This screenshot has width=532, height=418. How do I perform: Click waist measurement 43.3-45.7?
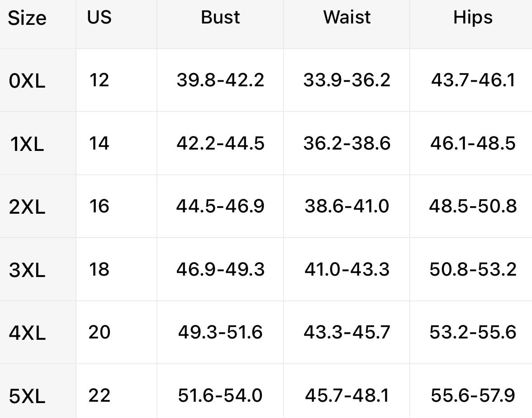[x=347, y=332]
